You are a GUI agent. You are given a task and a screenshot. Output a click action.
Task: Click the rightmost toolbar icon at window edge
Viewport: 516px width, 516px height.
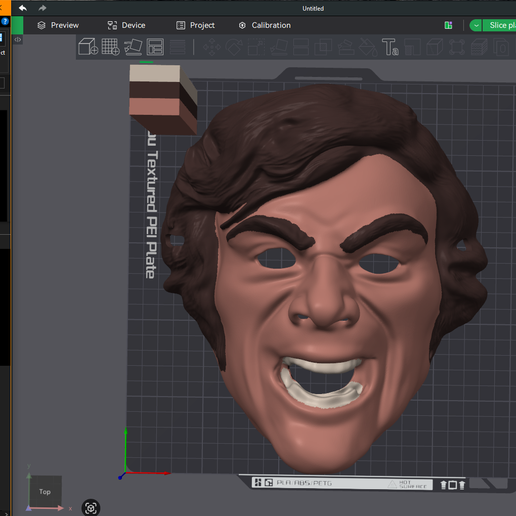tap(501, 47)
